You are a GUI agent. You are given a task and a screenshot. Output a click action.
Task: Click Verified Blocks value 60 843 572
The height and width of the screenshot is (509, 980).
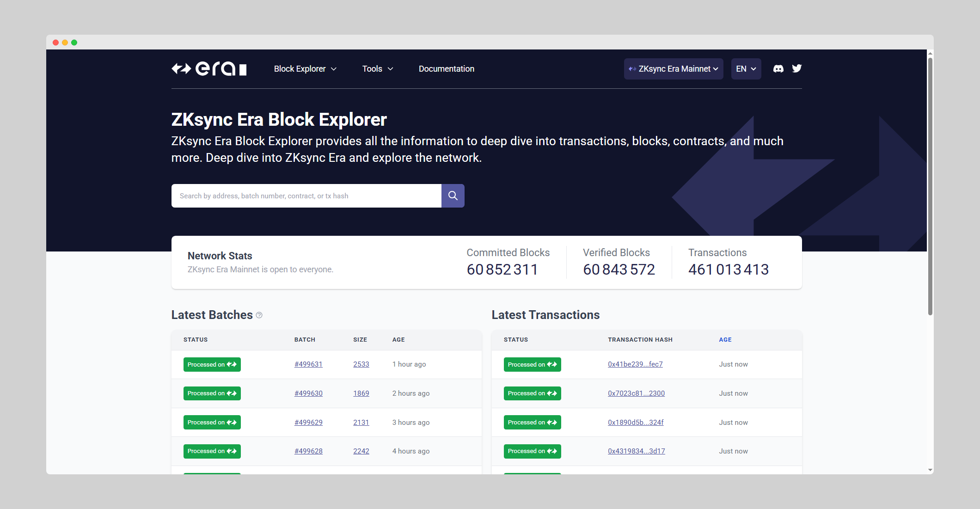619,270
